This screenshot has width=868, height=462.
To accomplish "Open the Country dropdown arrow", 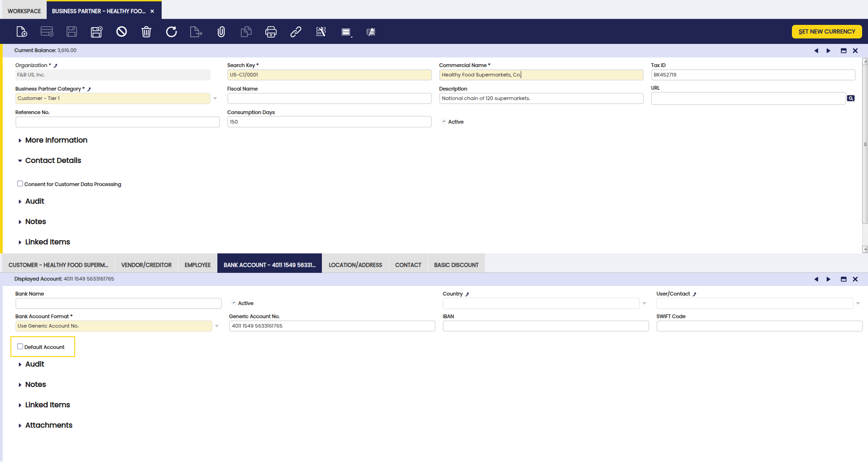I will click(644, 303).
